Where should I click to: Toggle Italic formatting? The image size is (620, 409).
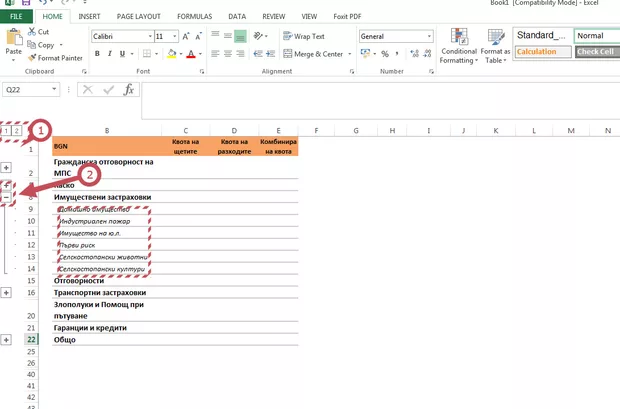click(x=110, y=54)
